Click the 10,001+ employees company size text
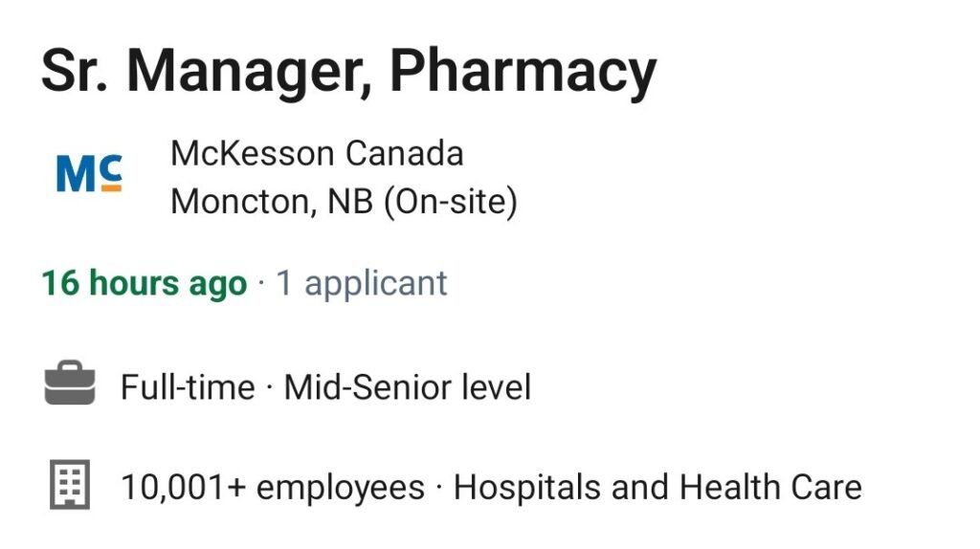 click(273, 487)
